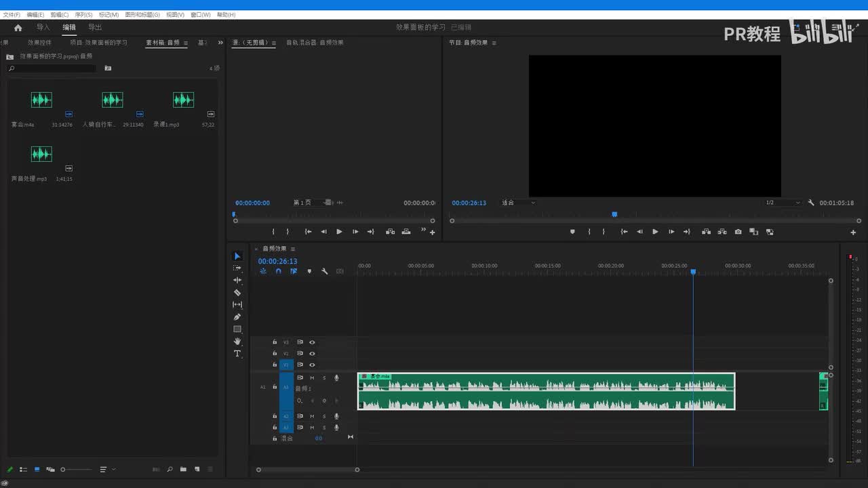Click the Home icon
Screen dimensions: 868x488
[x=18, y=28]
